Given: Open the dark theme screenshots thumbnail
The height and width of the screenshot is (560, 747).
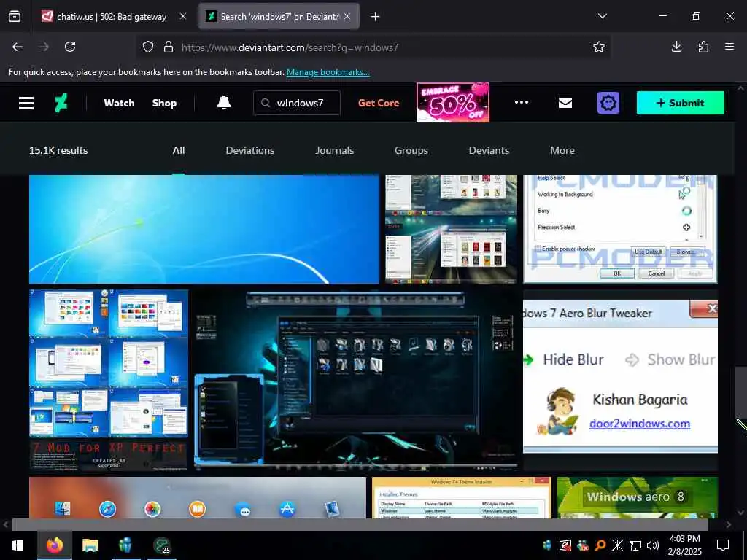Looking at the screenshot, I should (451, 229).
